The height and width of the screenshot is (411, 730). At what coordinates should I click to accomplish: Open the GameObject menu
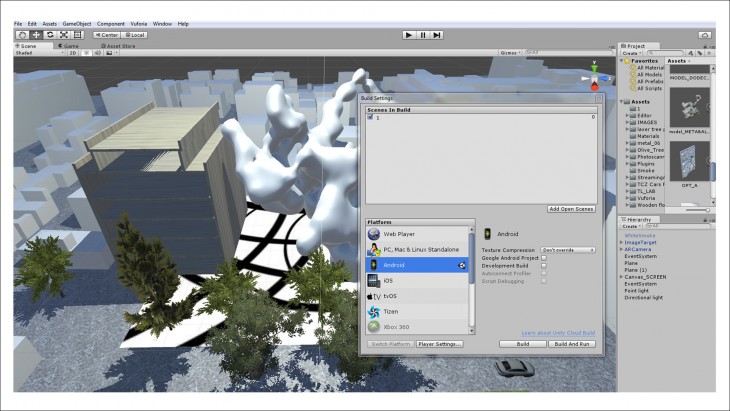pos(76,23)
